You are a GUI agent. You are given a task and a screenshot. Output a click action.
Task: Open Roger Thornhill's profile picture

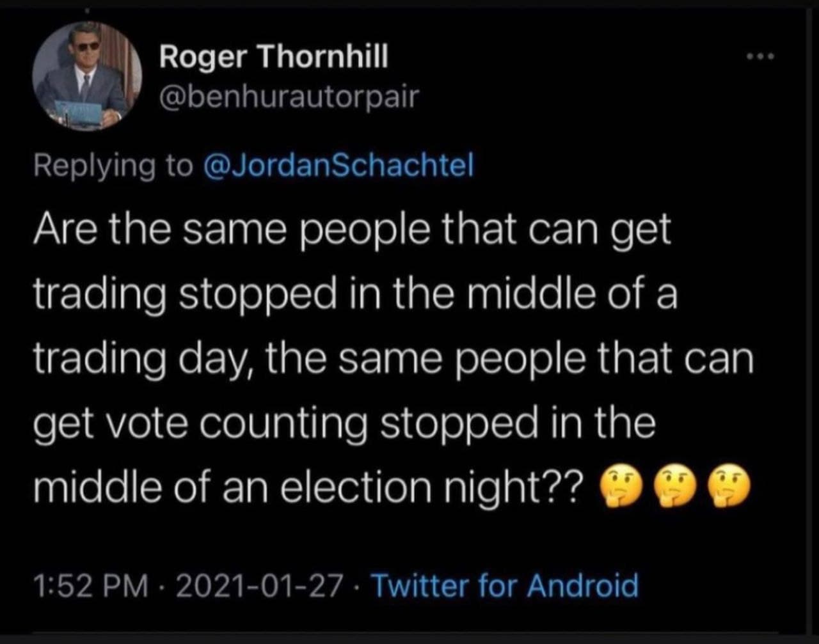(x=87, y=76)
